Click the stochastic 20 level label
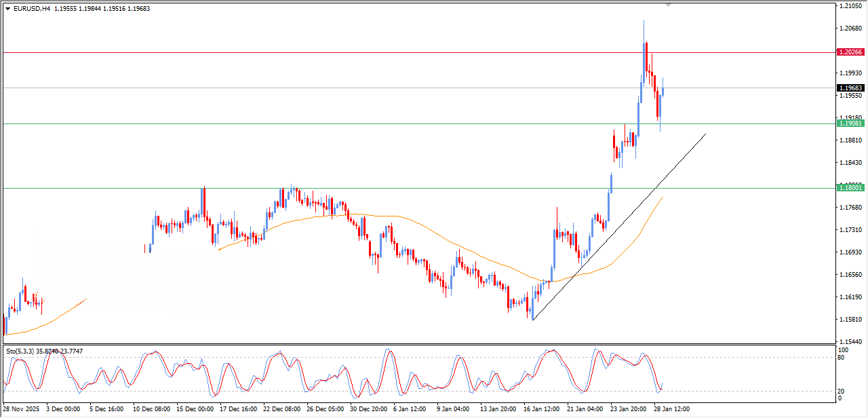Viewport: 868px width, 418px height. click(841, 391)
